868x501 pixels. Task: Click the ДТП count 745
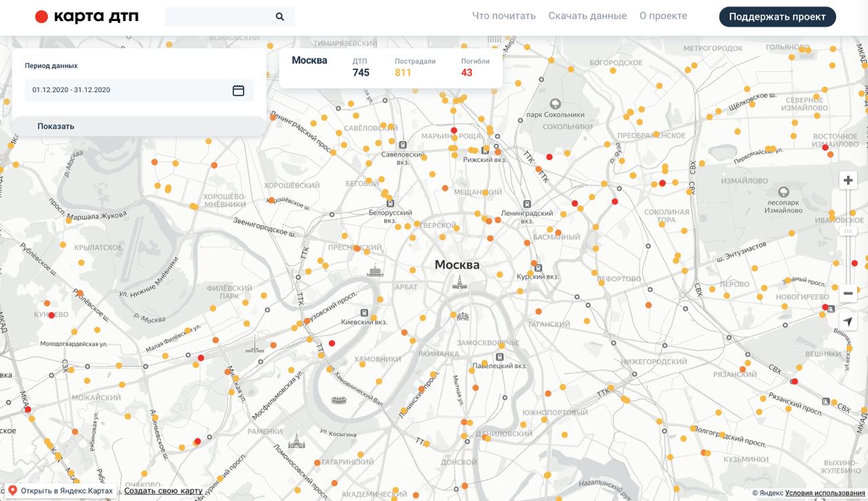[x=361, y=73]
